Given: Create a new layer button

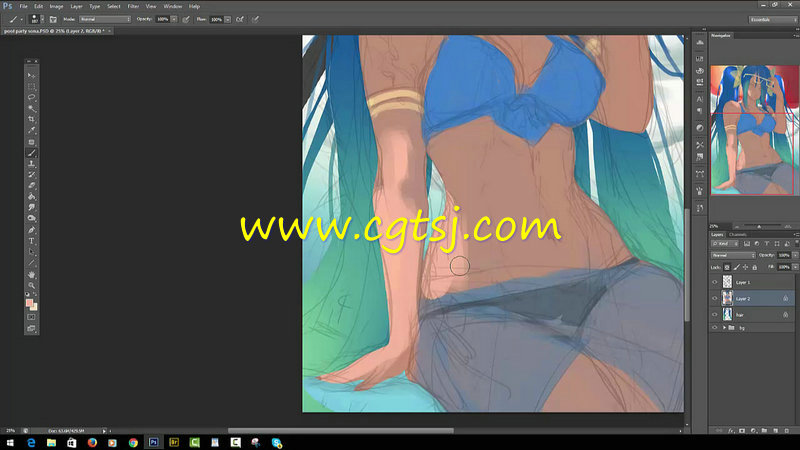Looking at the screenshot, I should pos(776,431).
